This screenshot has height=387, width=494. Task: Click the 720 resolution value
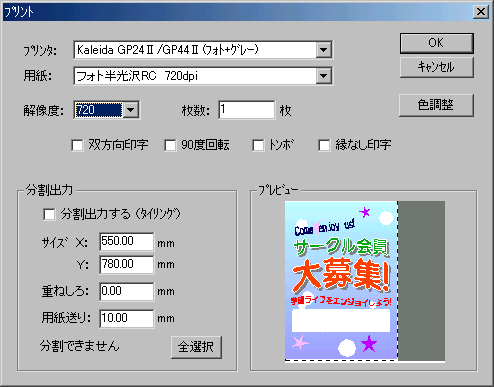click(x=99, y=110)
